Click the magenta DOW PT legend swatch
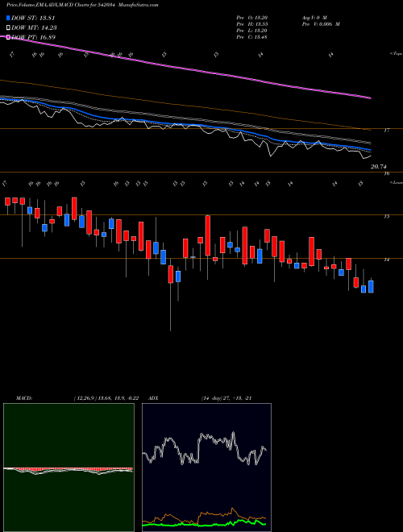This screenshot has width=403, height=532. point(8,37)
